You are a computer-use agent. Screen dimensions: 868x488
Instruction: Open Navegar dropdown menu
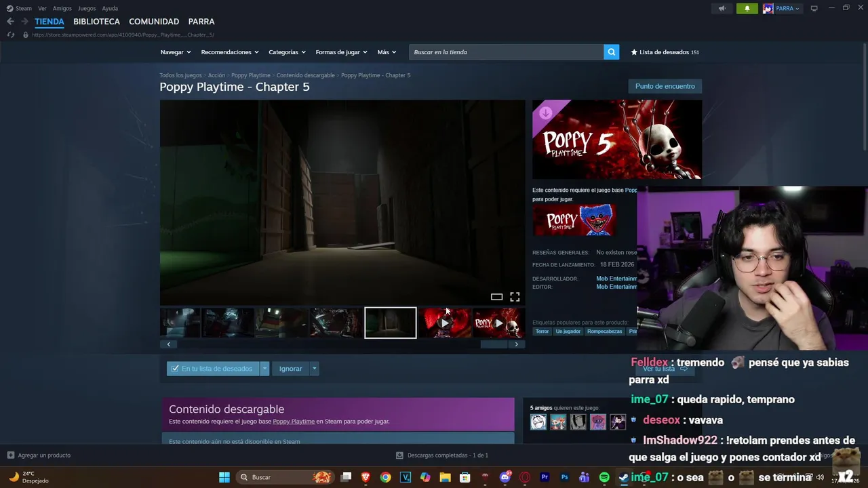pos(176,52)
